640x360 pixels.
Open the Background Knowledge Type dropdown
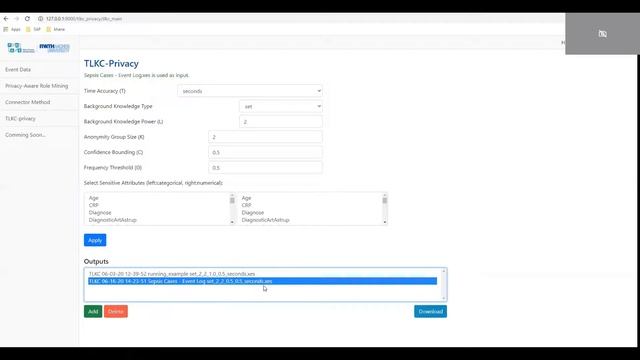pyautogui.click(x=281, y=107)
